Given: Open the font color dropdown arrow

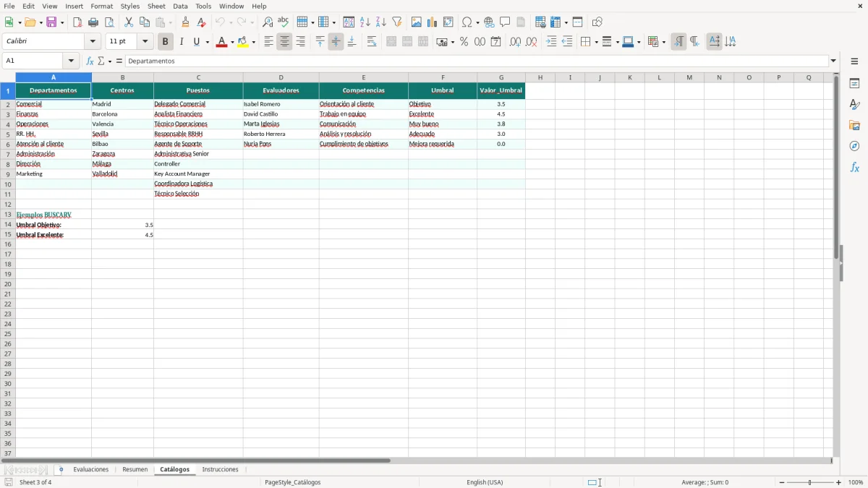Looking at the screenshot, I should click(232, 42).
